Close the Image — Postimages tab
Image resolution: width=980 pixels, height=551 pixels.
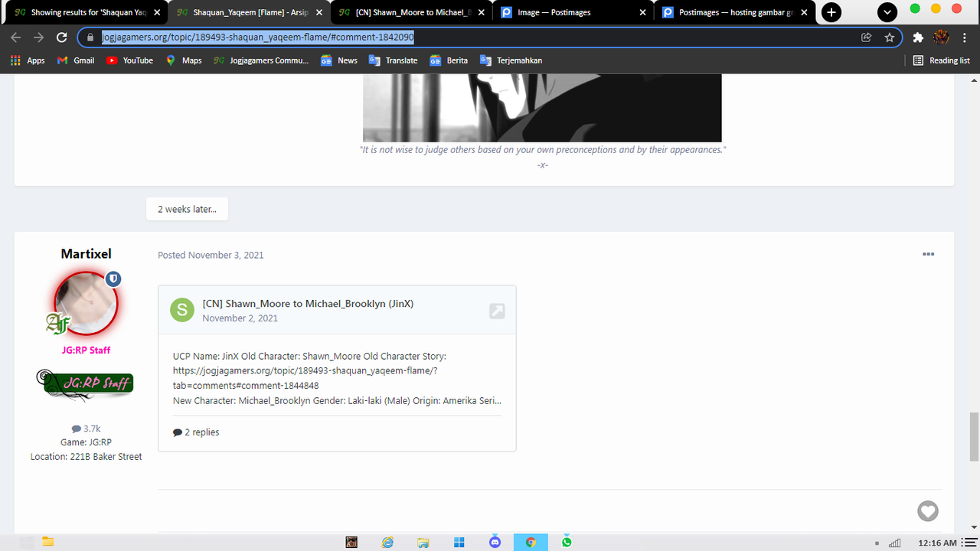pos(643,12)
